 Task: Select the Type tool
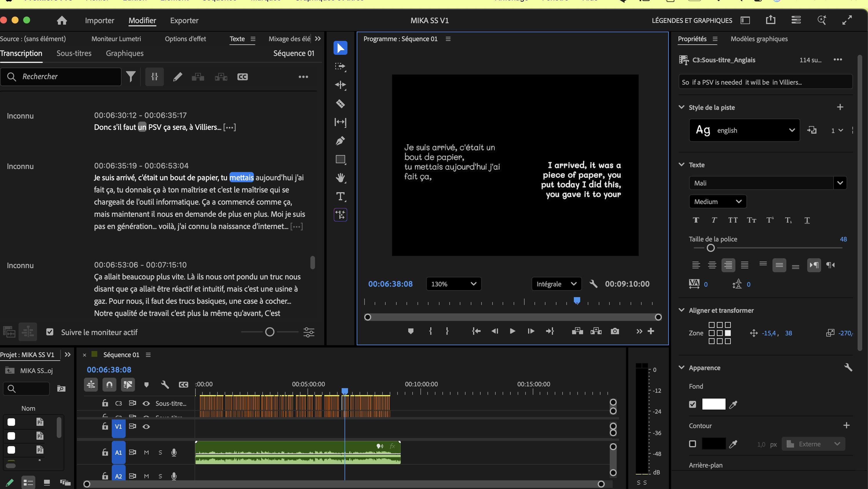(x=340, y=196)
